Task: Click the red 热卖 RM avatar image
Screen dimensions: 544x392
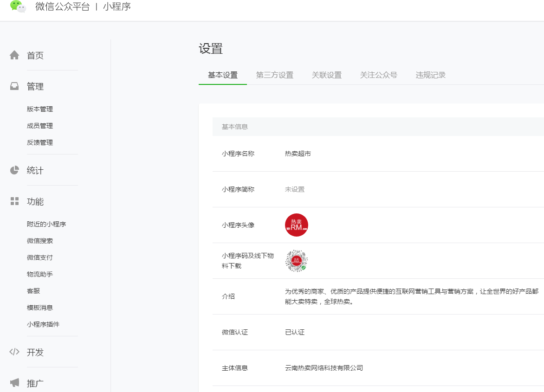Action: (x=296, y=225)
